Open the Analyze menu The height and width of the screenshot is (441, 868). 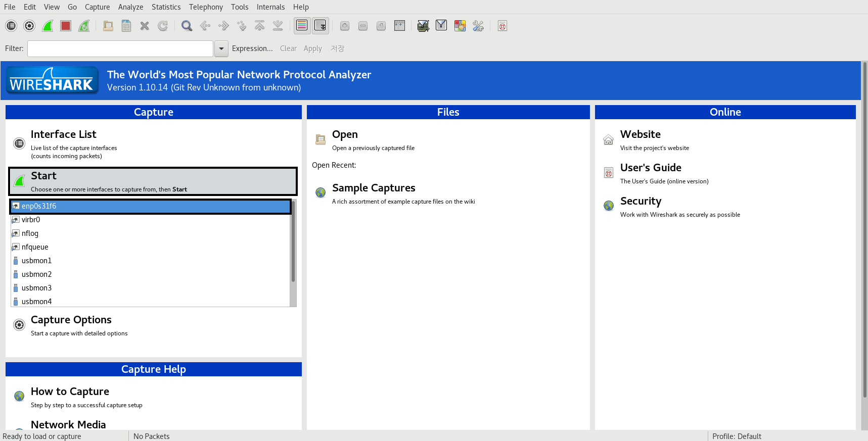pos(131,7)
